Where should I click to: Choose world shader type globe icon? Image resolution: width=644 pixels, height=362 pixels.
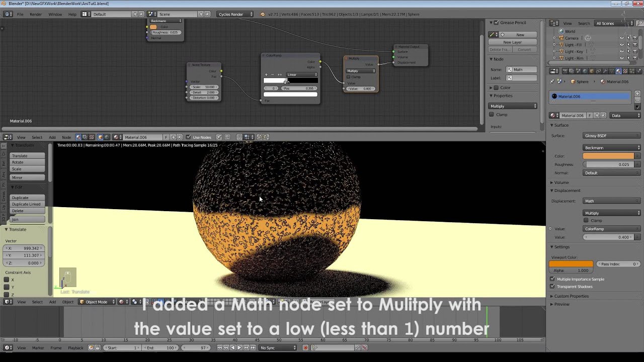pyautogui.click(x=107, y=137)
